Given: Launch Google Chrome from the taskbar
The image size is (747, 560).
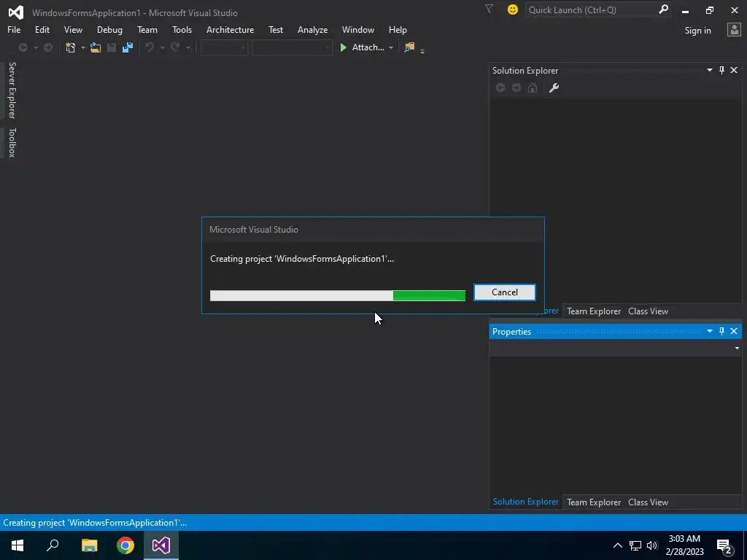Looking at the screenshot, I should [125, 545].
